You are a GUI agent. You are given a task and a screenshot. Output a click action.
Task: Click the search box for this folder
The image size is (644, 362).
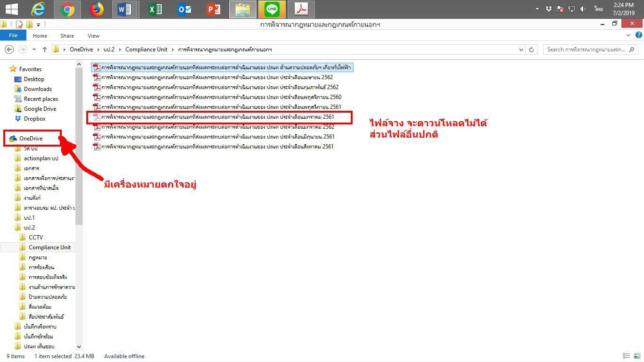coord(591,49)
